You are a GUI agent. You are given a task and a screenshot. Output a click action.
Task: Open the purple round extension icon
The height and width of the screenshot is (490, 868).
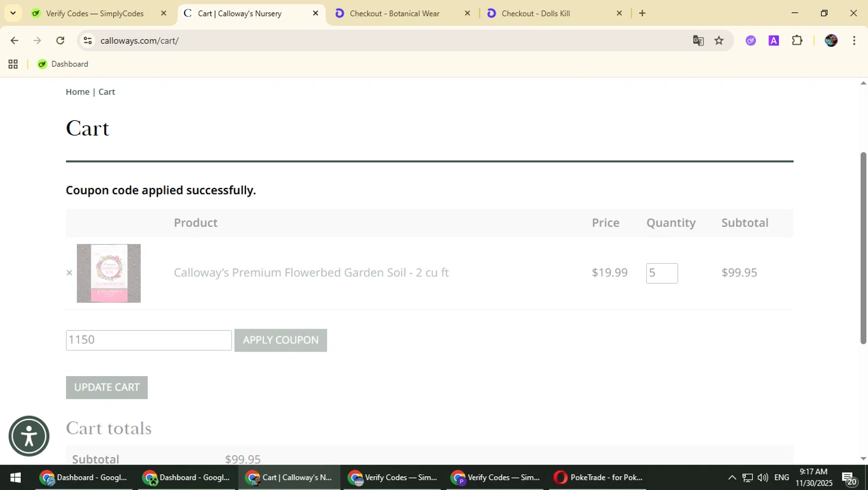pos(751,40)
